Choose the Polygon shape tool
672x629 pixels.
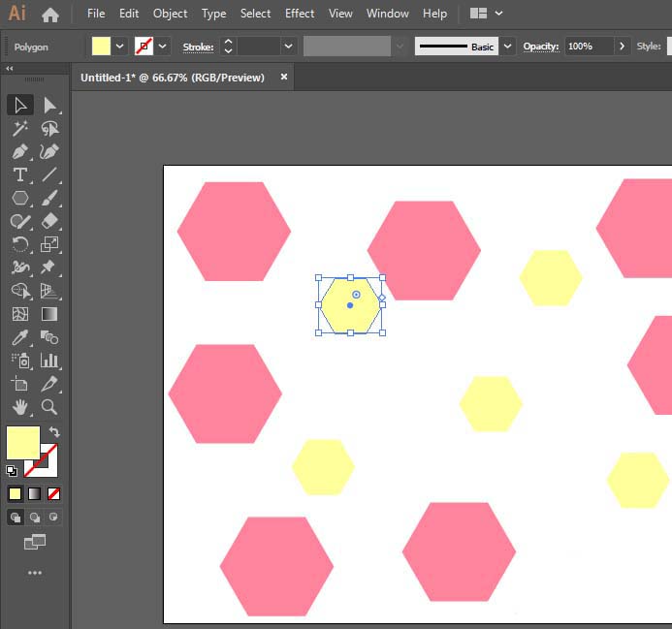(19, 198)
